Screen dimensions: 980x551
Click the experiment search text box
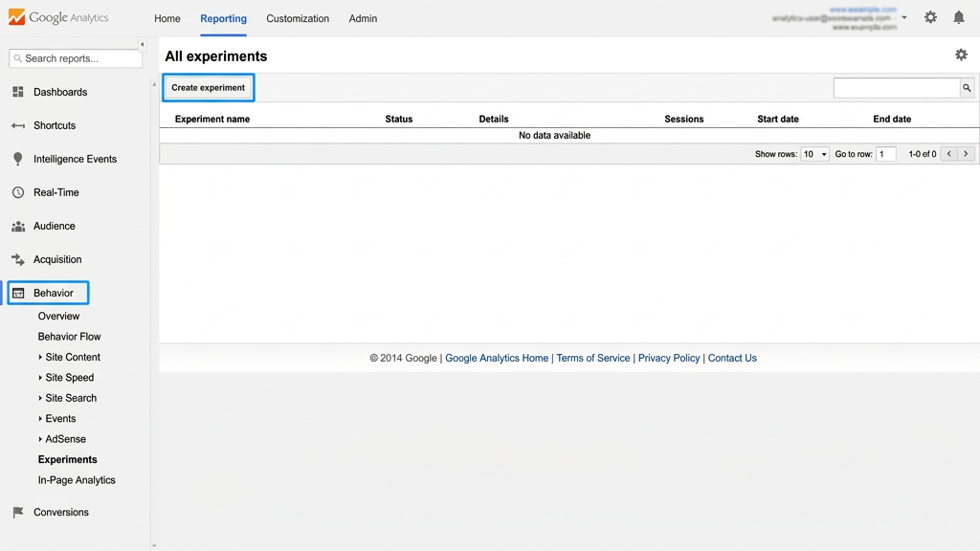(897, 88)
